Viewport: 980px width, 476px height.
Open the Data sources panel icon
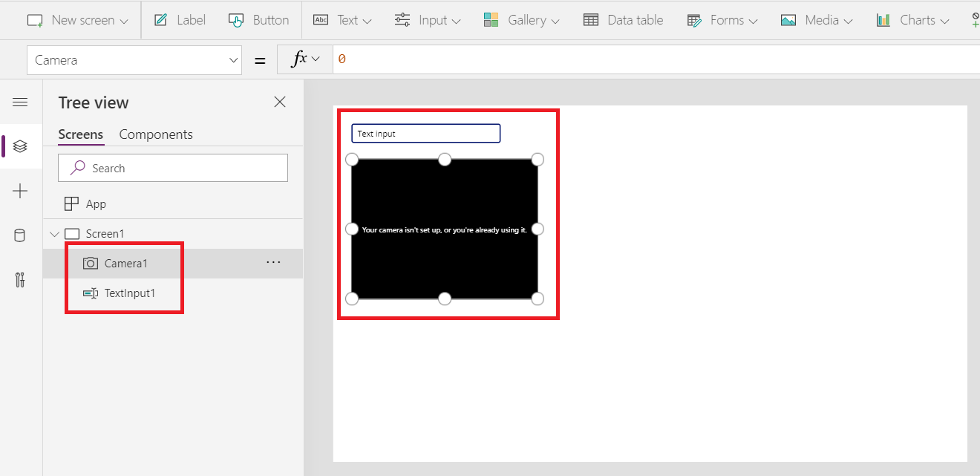pyautogui.click(x=20, y=235)
